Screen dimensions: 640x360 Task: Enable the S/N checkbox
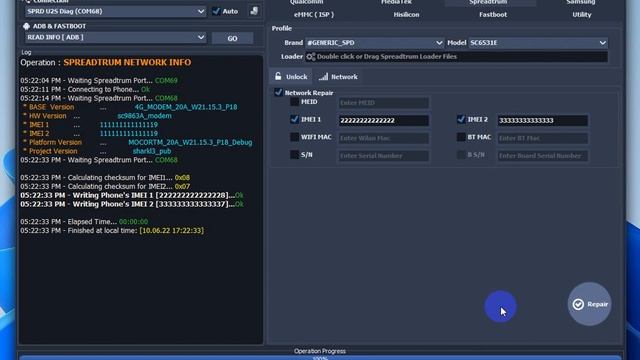click(294, 155)
